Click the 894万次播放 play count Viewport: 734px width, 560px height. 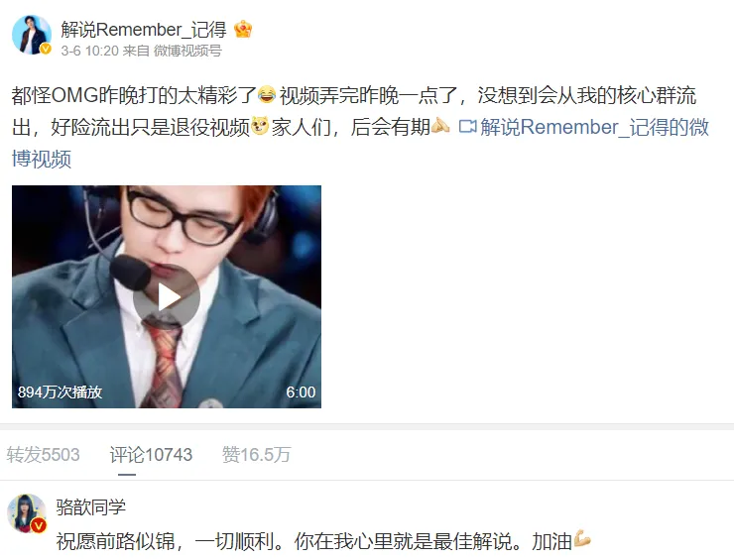(x=60, y=392)
